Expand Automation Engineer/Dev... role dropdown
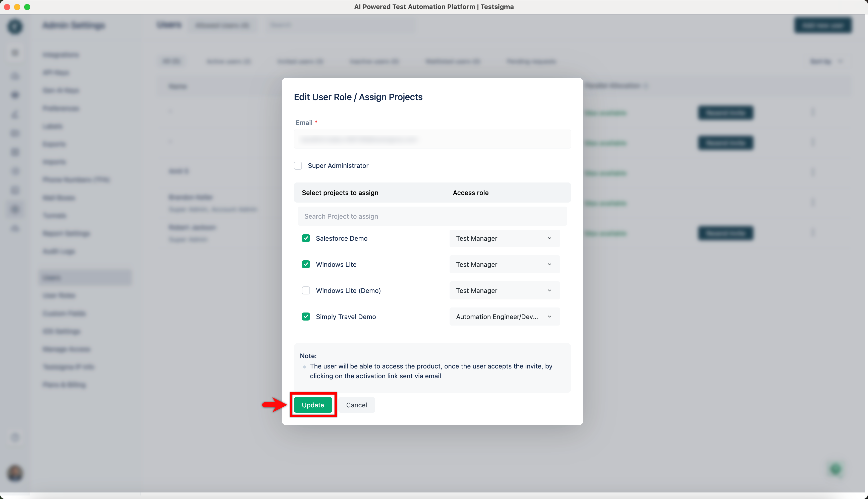This screenshot has height=499, width=868. tap(504, 317)
